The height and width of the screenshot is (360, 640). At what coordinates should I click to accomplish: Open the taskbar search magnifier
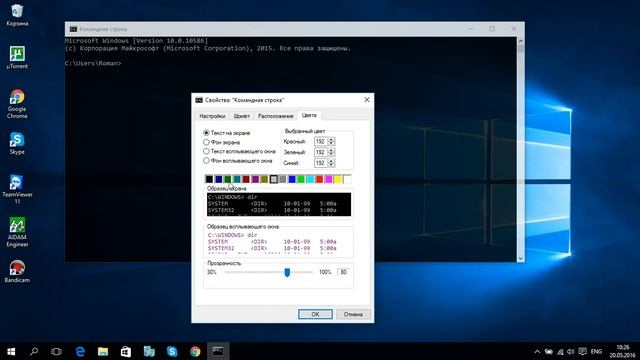coord(34,351)
